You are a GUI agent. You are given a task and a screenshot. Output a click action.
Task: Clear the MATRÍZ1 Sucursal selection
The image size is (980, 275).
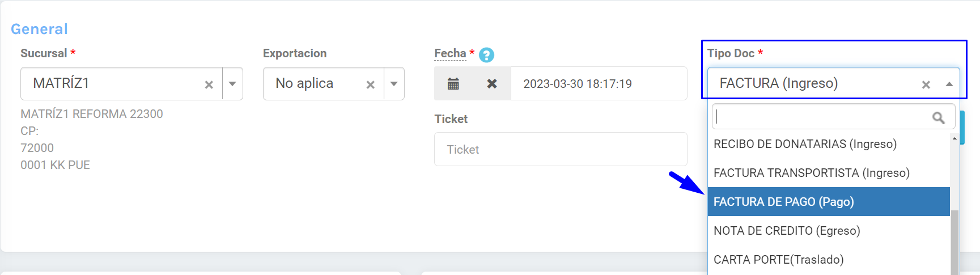pyautogui.click(x=209, y=84)
